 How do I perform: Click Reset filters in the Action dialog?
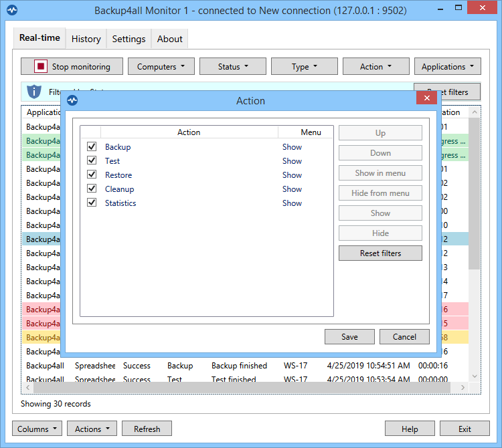point(380,253)
